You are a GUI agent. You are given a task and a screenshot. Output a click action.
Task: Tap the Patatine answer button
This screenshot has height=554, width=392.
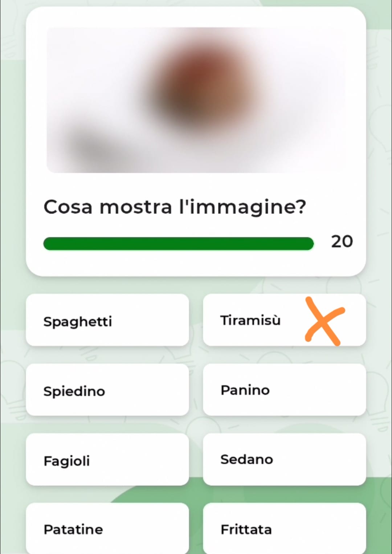pyautogui.click(x=107, y=529)
